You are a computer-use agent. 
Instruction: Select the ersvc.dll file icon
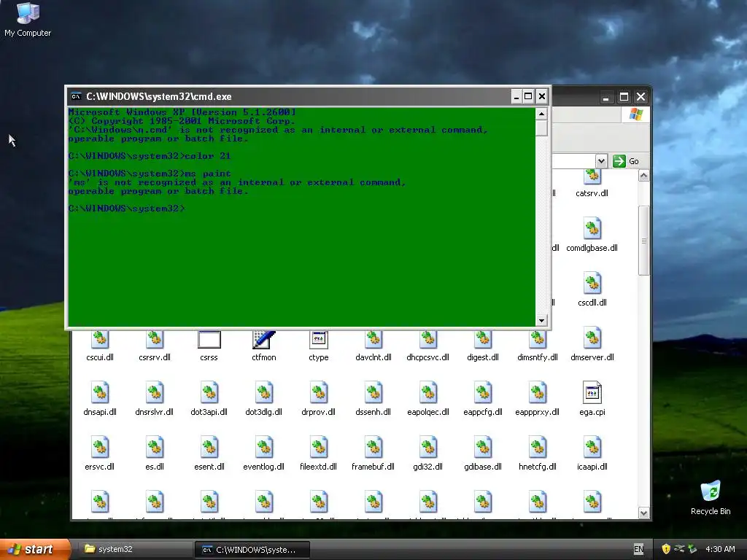pos(99,454)
